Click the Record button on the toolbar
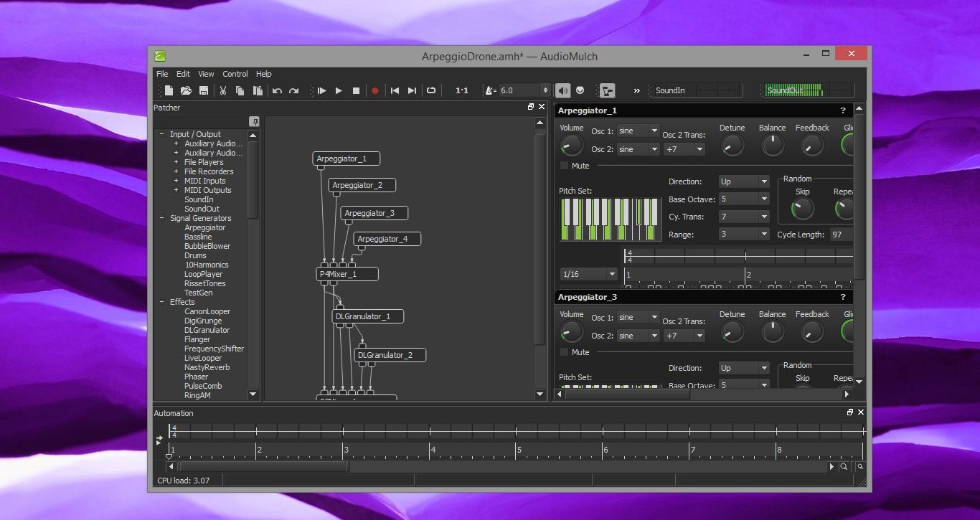980x520 pixels. coord(375,90)
